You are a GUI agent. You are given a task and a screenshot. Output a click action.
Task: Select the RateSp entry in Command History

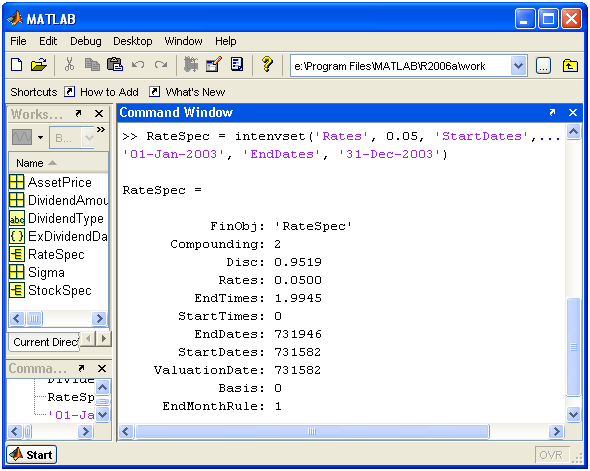point(71,397)
